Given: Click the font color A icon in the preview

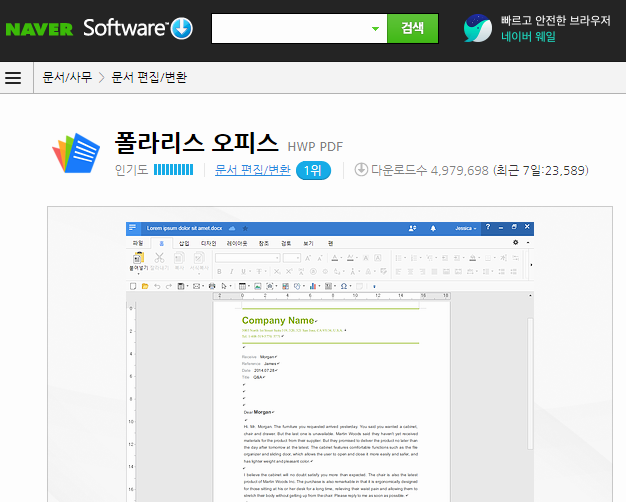Looking at the screenshot, I should [335, 258].
